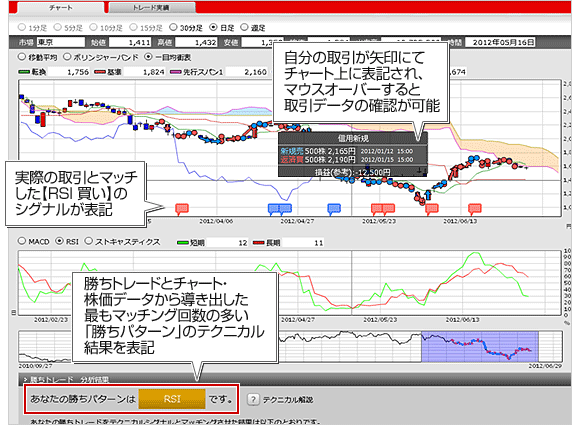Click the red signal bubble under the blue up arrow
Viewport: 580px width, 425px height.
[432, 209]
